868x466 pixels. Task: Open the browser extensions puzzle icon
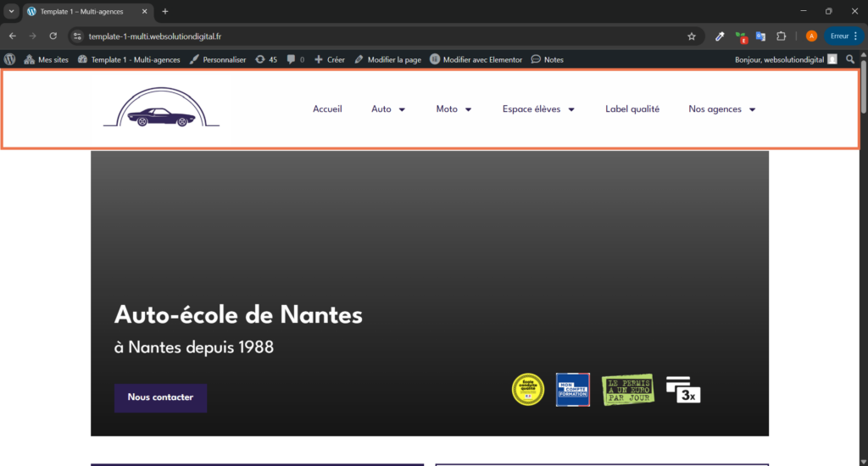pyautogui.click(x=781, y=36)
